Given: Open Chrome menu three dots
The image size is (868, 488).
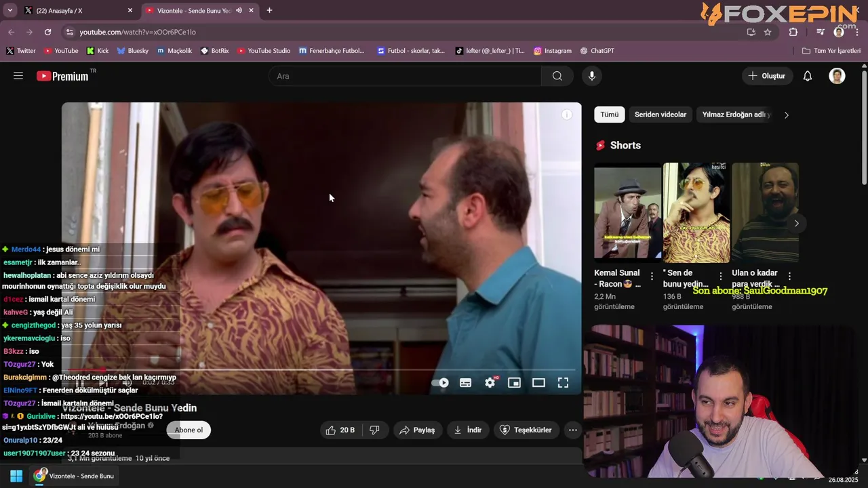Looking at the screenshot, I should coord(857,32).
